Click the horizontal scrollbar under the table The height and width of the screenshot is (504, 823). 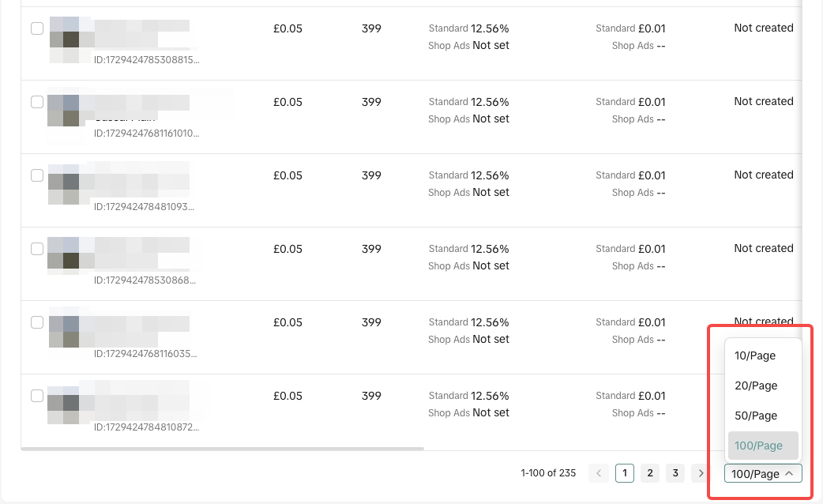[x=222, y=449]
